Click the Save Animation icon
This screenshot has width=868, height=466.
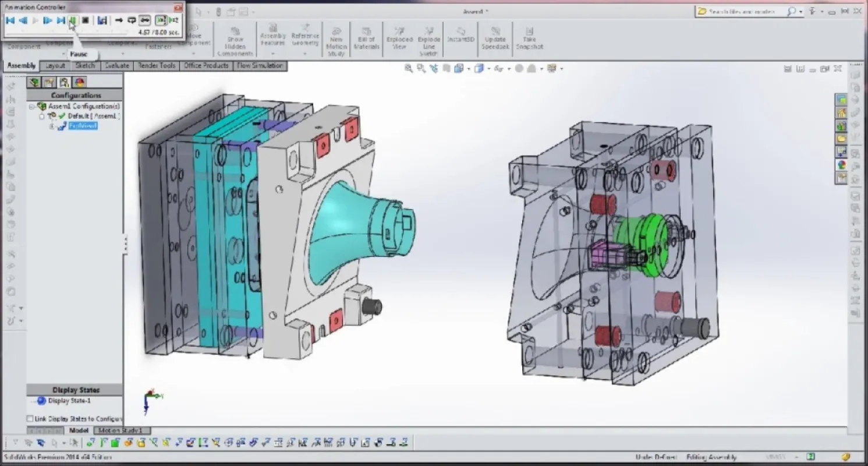coord(102,20)
